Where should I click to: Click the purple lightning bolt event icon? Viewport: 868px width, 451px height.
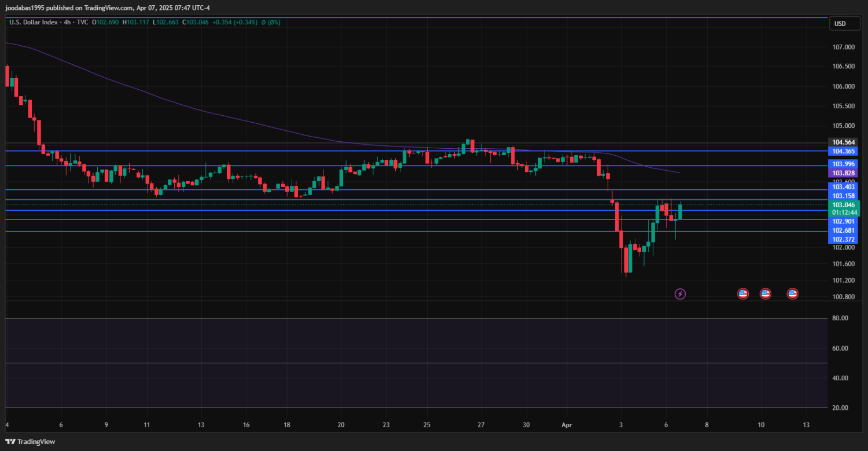click(681, 294)
